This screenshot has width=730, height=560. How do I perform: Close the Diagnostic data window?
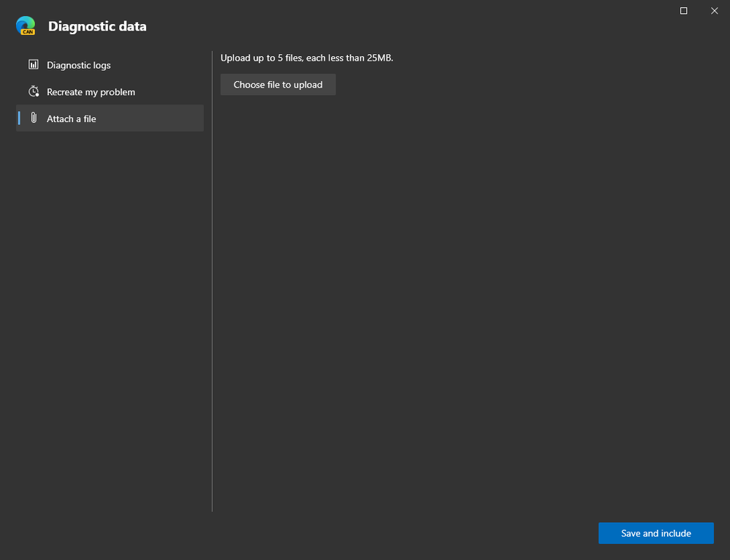click(x=714, y=11)
